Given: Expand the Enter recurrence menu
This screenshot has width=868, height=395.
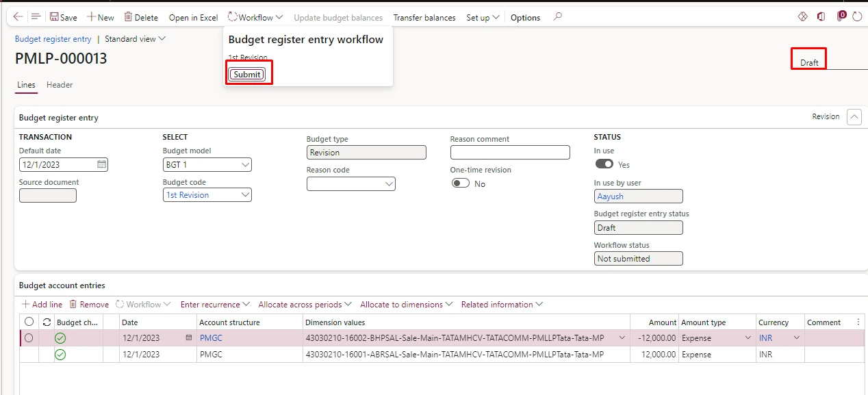Looking at the screenshot, I should [214, 305].
